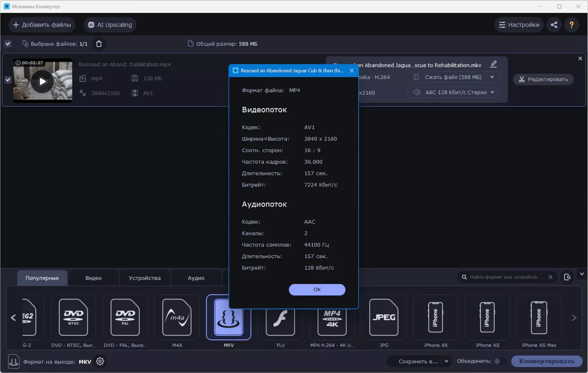Expand the Сжать файл (588 МБ) dropdown
Viewport: 588px width, 373px height.
[453, 77]
